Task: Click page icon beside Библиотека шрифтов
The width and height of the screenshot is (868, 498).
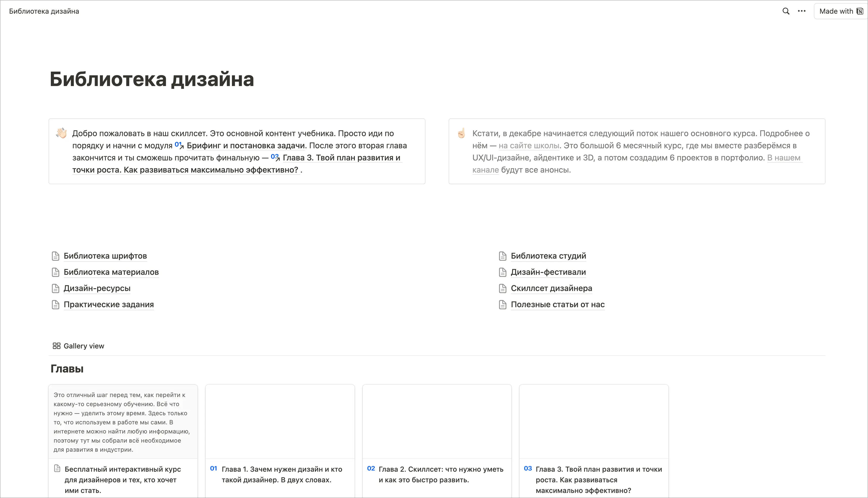Action: (x=55, y=256)
